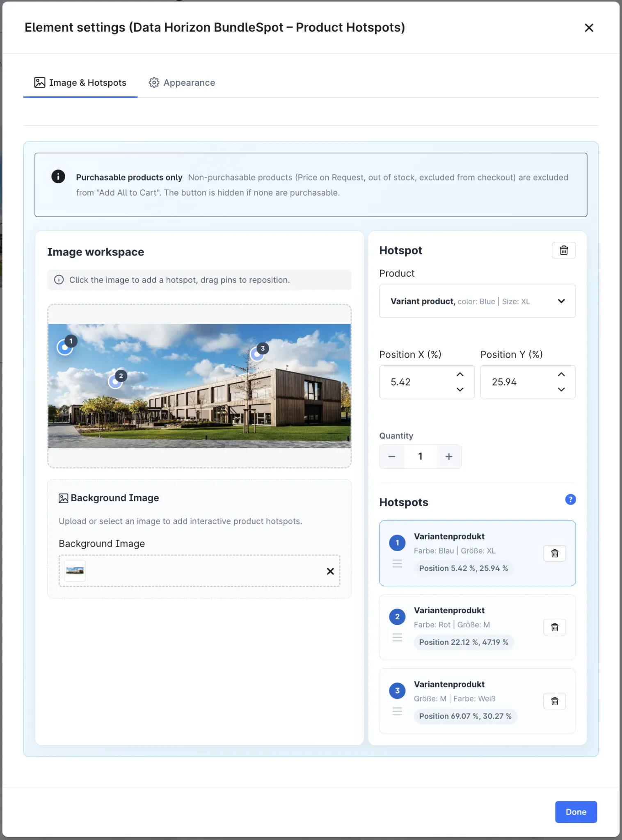Select hotspot 2 card Farbe: Rot

pos(477,627)
